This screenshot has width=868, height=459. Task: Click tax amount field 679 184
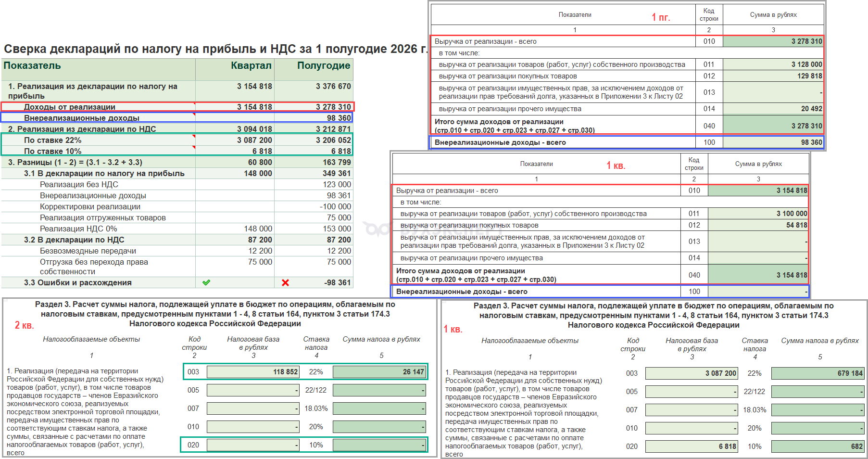[x=818, y=373]
